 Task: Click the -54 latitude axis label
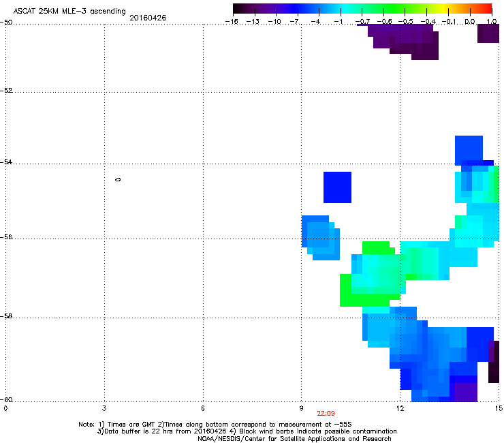(x=6, y=162)
